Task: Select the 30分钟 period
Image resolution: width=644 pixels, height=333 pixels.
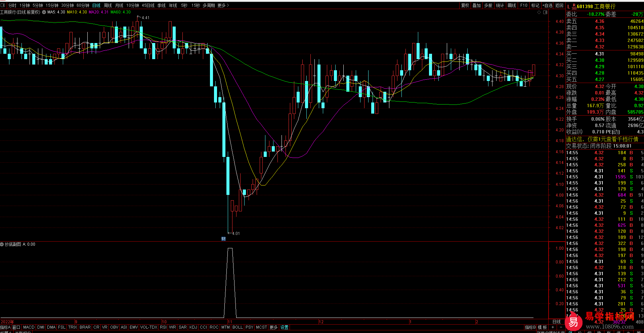Action: pyautogui.click(x=68, y=5)
